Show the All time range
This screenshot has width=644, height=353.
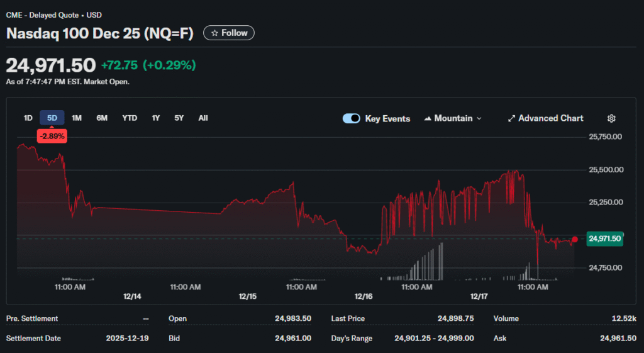[203, 118]
